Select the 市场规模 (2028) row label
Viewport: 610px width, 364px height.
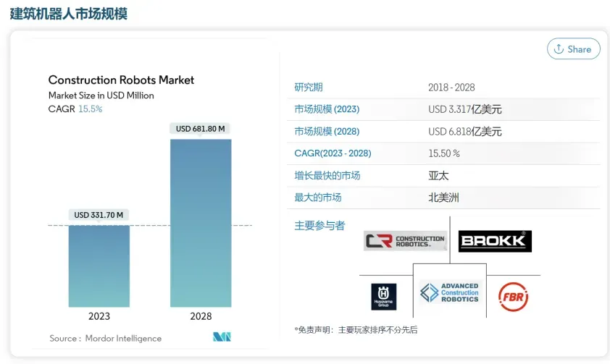[327, 132]
